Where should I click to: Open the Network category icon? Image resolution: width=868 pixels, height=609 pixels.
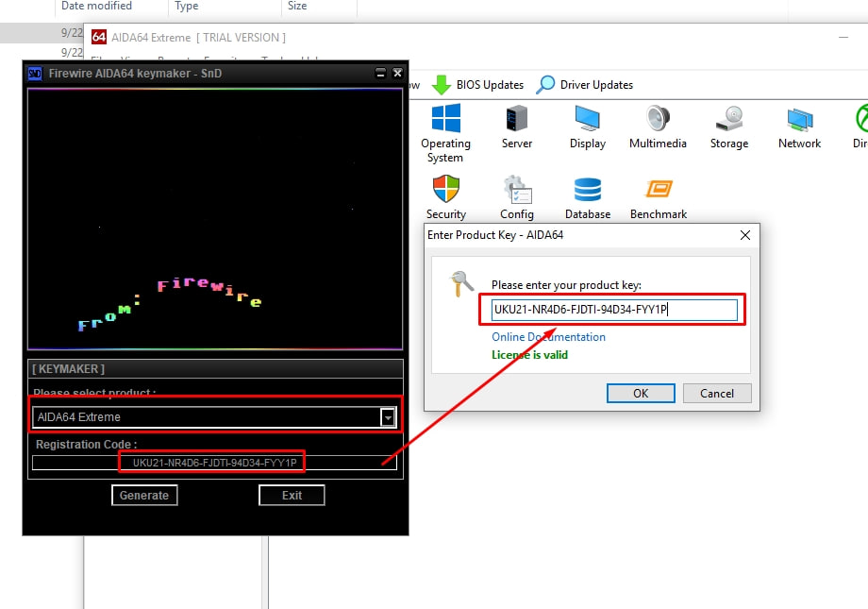pos(800,120)
